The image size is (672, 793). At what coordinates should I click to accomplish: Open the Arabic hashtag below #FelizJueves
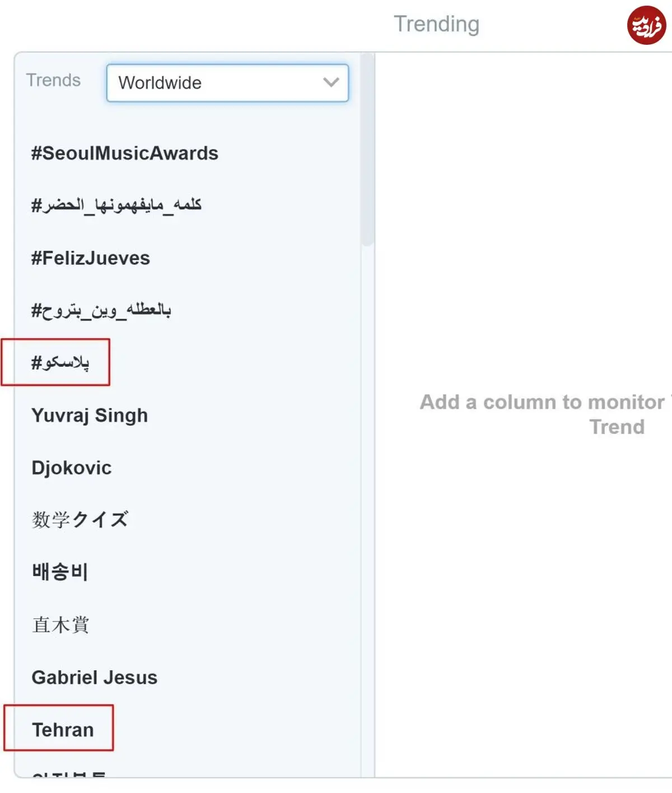[101, 310]
